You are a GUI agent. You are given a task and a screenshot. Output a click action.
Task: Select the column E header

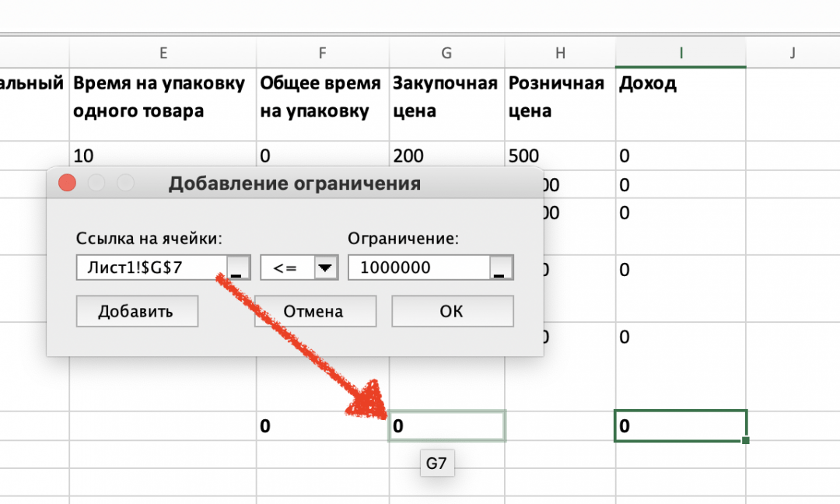[163, 53]
